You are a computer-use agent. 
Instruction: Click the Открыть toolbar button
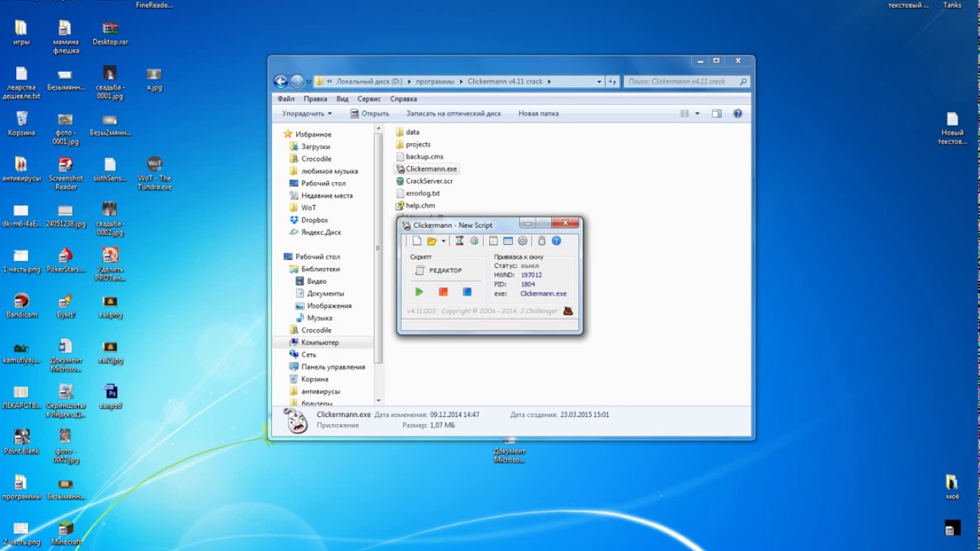click(370, 113)
